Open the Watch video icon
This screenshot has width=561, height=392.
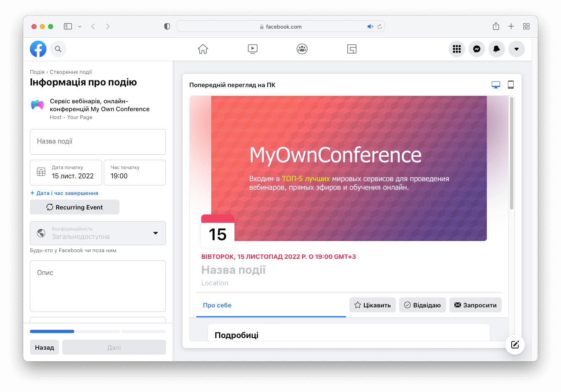[252, 49]
